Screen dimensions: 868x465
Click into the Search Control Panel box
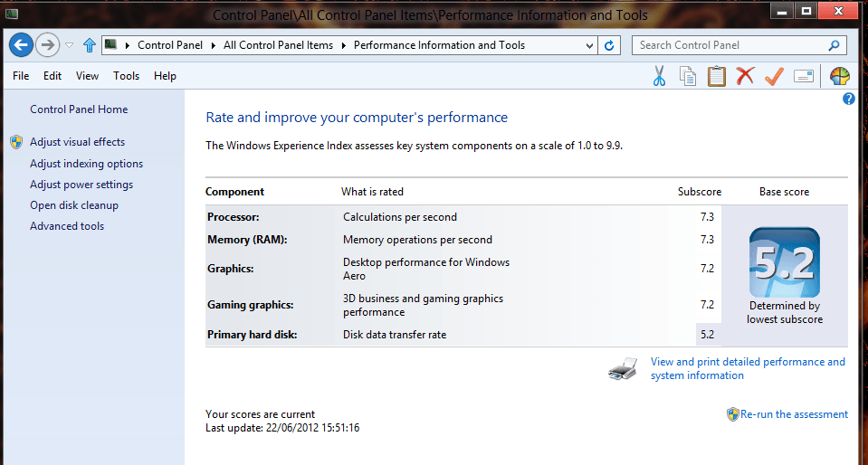coord(739,45)
